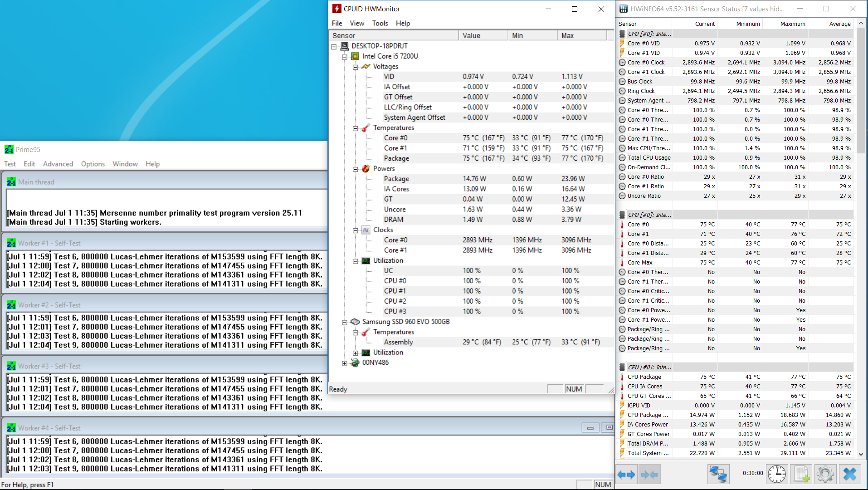
Task: Click the HWiNFO vertical scrollbar down arrow
Action: [x=861, y=454]
